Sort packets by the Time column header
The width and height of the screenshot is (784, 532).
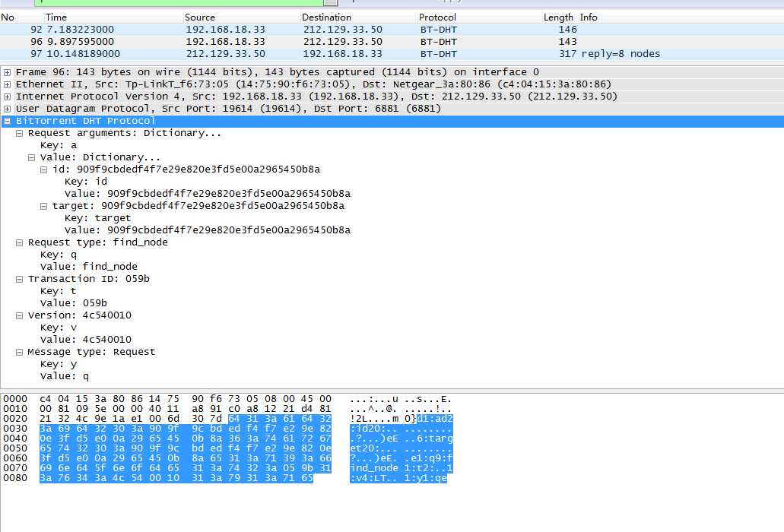pos(56,17)
